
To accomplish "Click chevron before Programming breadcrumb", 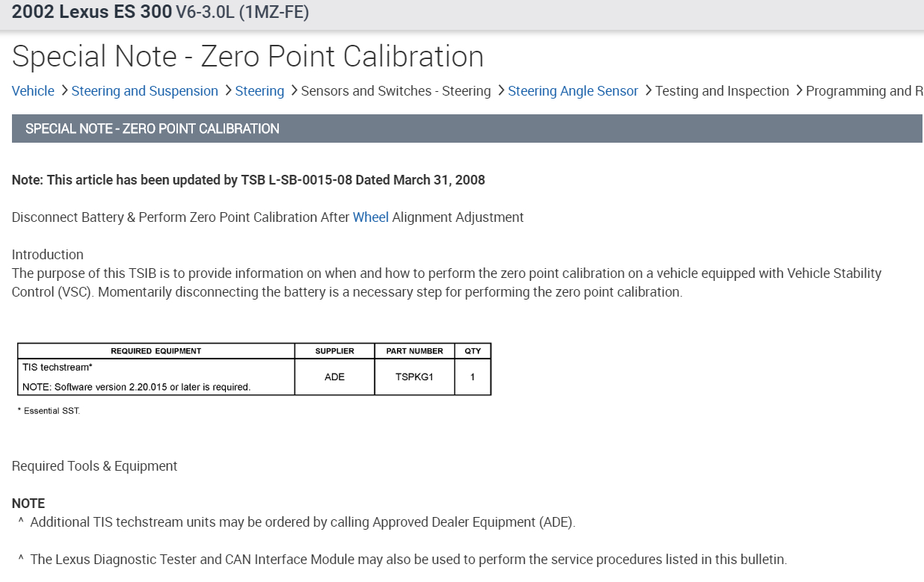I will [x=798, y=90].
